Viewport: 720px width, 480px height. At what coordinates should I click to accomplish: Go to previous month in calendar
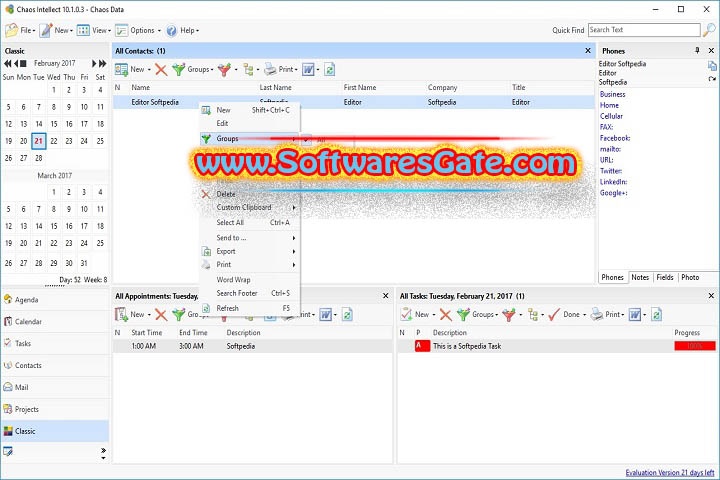[16, 63]
